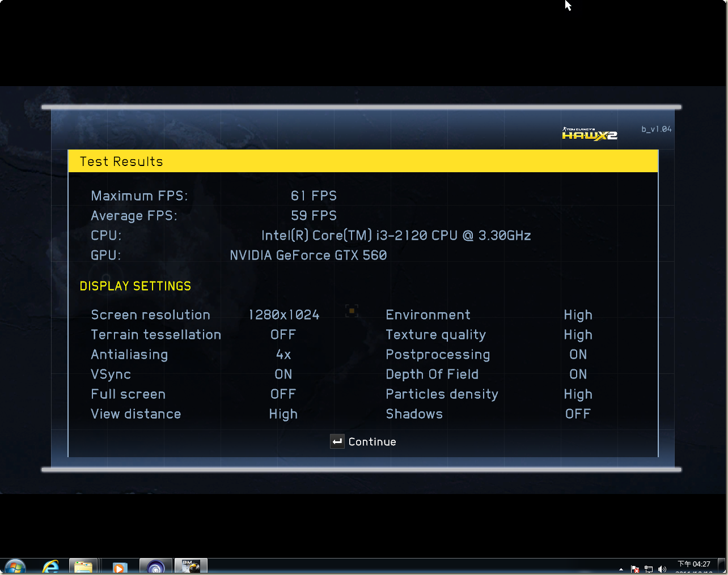Click the Antialiasing label
This screenshot has width=728, height=575.
pyautogui.click(x=130, y=355)
